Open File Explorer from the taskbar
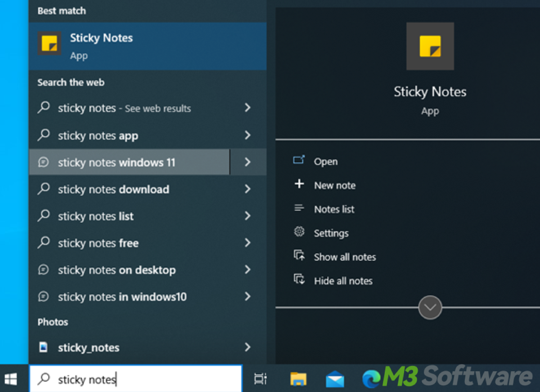The image size is (540, 392). coord(298,379)
